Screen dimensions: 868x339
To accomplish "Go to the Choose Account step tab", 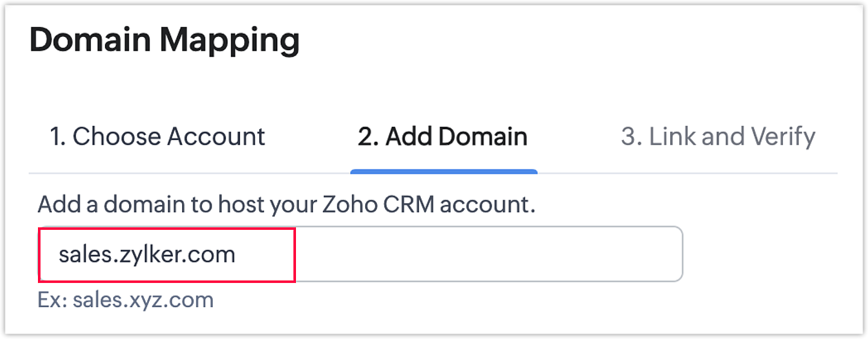I will coord(157,137).
